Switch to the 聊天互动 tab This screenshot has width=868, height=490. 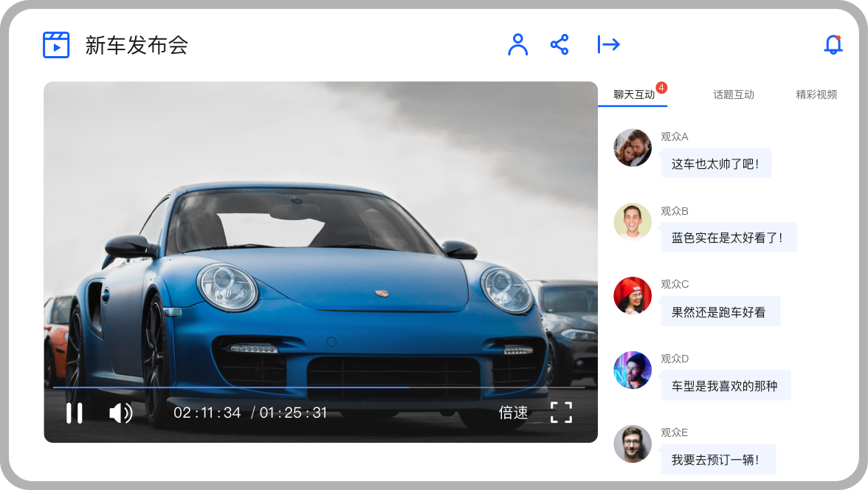point(634,94)
